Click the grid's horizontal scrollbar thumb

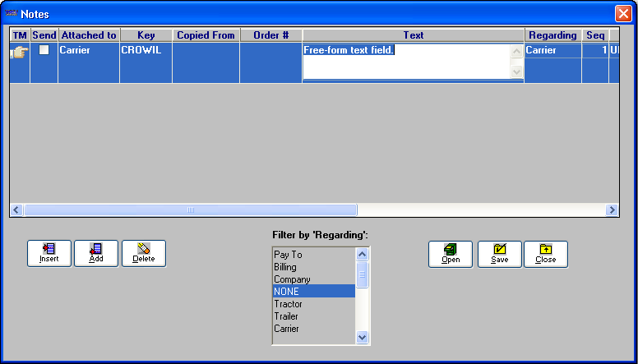point(191,210)
